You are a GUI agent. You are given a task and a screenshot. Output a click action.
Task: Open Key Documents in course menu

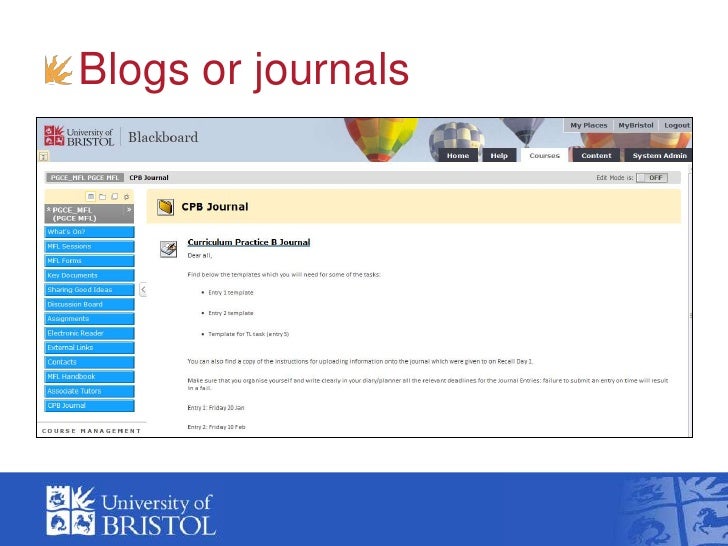point(90,275)
